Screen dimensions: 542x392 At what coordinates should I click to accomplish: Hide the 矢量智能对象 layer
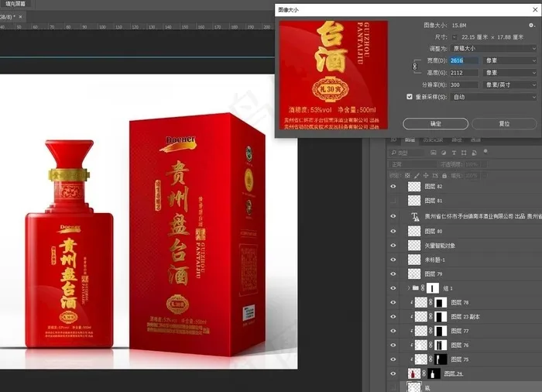click(393, 246)
